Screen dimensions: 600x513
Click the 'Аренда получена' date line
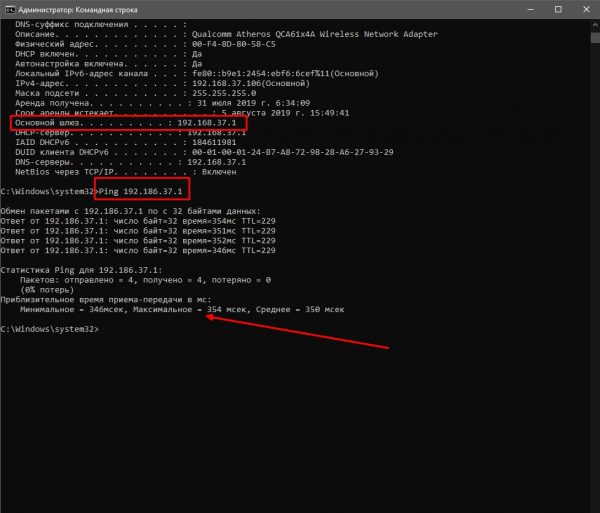[162, 103]
